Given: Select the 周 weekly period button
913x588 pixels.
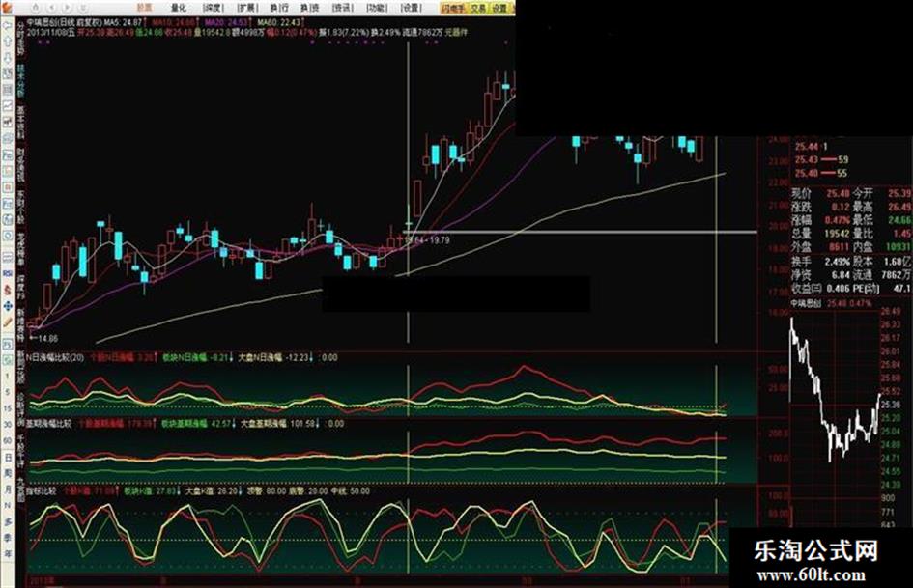Looking at the screenshot, I should pos(8,473).
